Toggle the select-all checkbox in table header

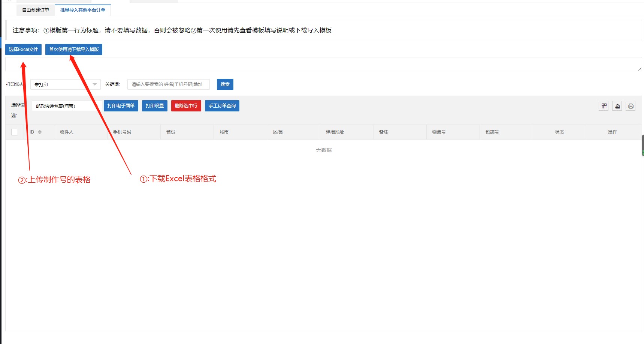click(x=15, y=132)
